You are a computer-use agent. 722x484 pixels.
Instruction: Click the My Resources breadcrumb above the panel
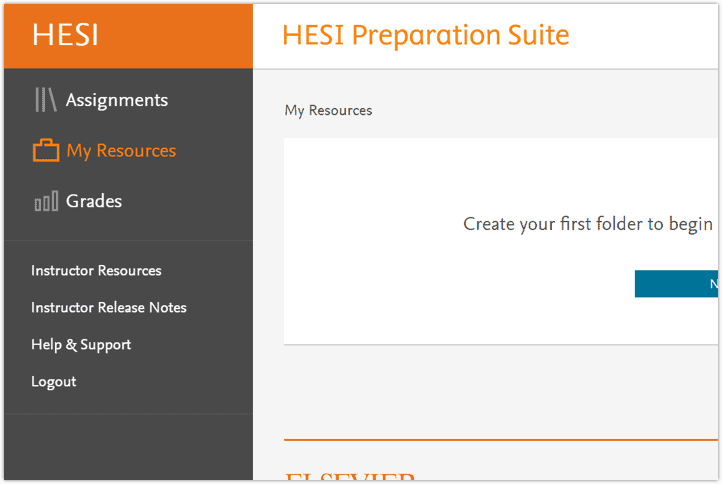click(x=328, y=111)
